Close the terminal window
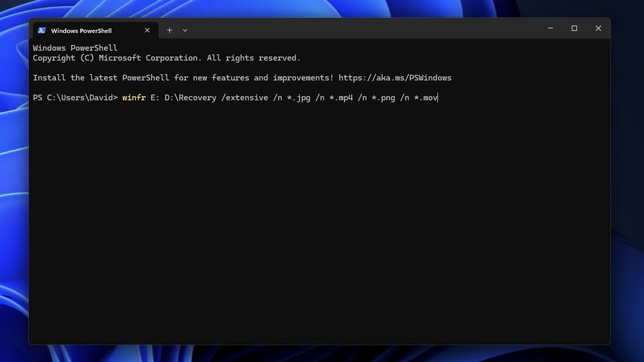Image resolution: width=644 pixels, height=362 pixels. [598, 28]
